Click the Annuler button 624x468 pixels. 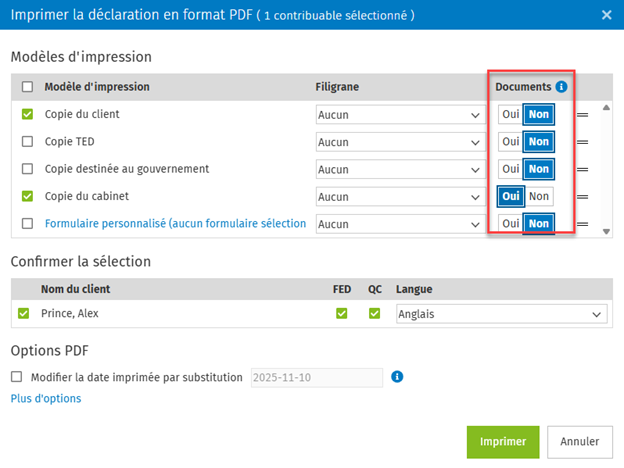coord(579,441)
